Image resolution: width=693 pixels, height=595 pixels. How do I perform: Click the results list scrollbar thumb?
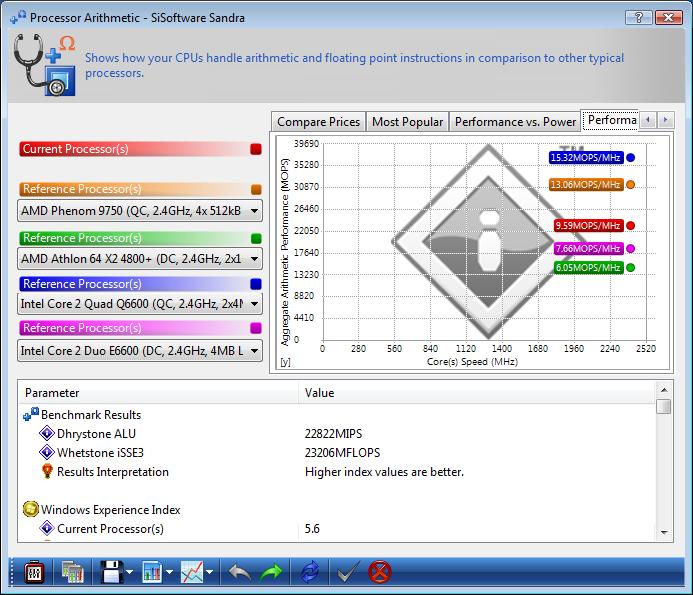(664, 407)
